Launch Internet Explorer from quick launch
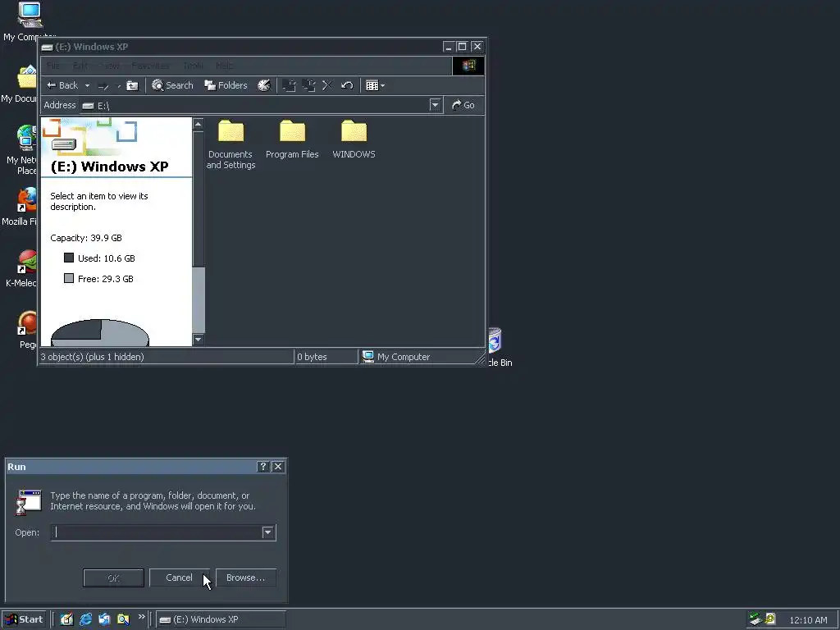840x630 pixels. tap(85, 619)
